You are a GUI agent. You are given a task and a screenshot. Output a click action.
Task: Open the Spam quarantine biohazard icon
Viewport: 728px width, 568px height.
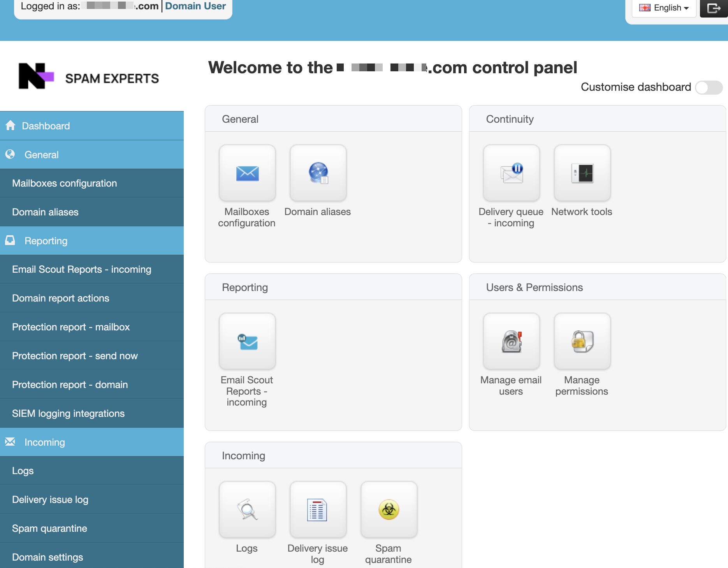point(389,510)
